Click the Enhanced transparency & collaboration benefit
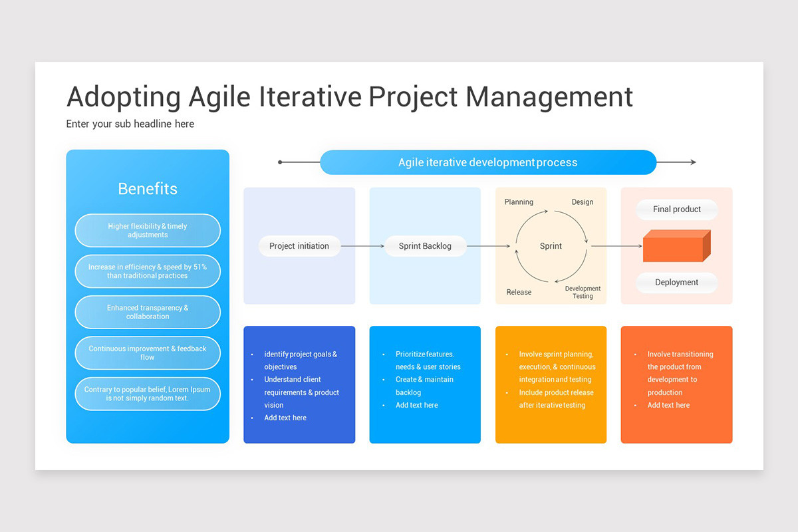The height and width of the screenshot is (532, 798). [x=147, y=312]
